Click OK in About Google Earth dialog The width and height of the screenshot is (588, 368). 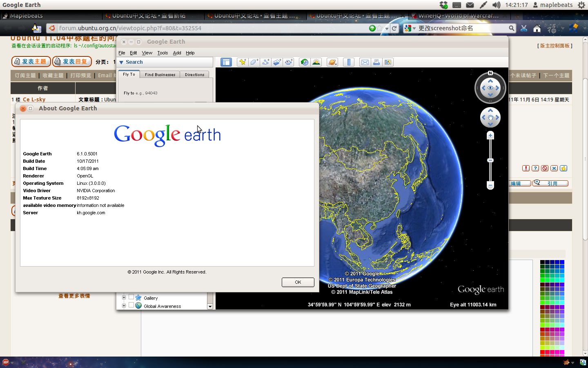(298, 282)
